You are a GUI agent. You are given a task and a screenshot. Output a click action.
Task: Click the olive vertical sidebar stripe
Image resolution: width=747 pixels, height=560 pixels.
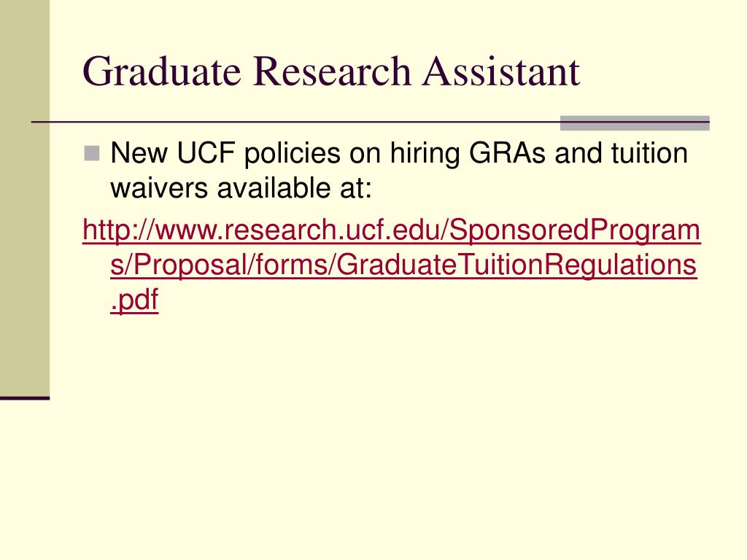point(25,198)
